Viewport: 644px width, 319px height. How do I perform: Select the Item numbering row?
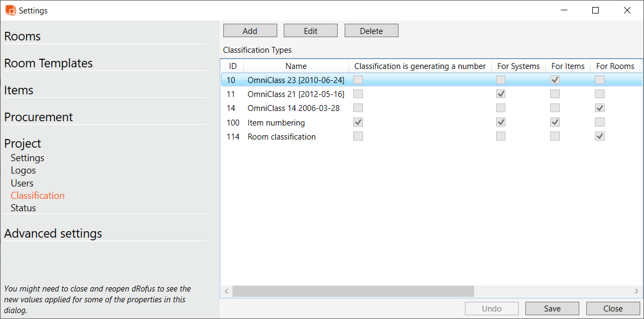pos(431,122)
